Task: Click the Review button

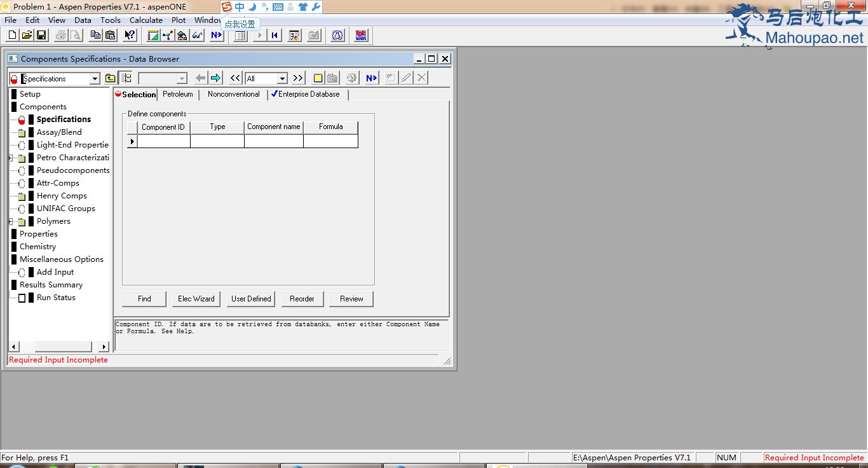Action: [x=351, y=299]
